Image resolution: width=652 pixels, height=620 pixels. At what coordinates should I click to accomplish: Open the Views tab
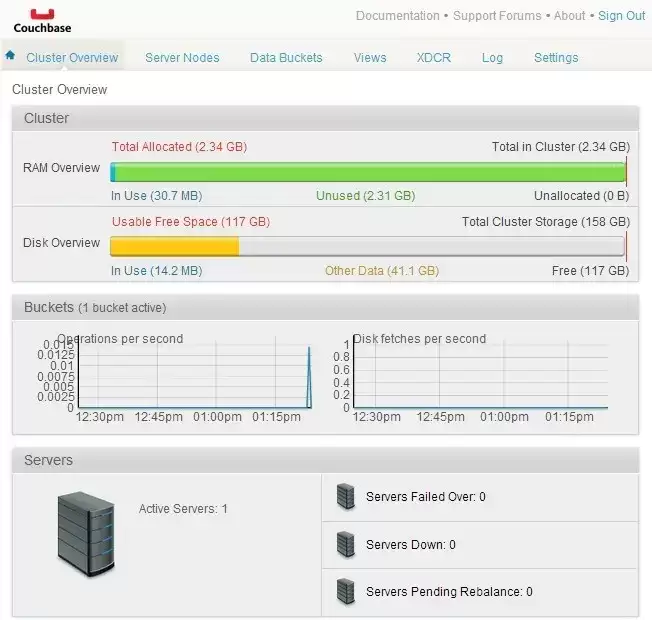pyautogui.click(x=370, y=57)
